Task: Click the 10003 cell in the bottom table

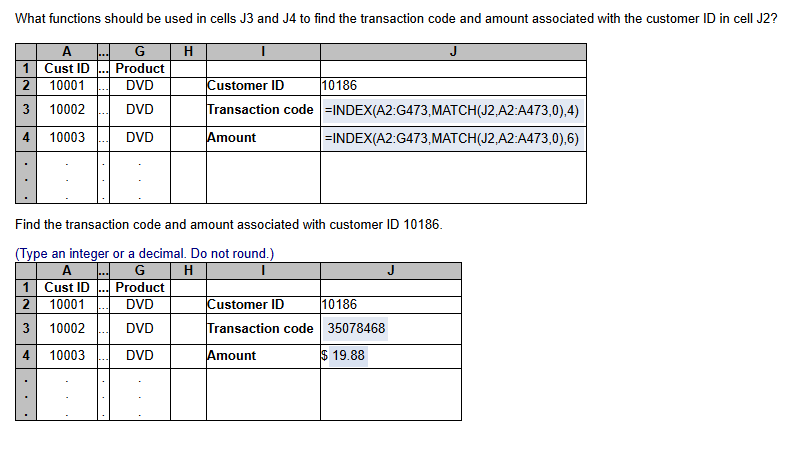Action: click(67, 356)
